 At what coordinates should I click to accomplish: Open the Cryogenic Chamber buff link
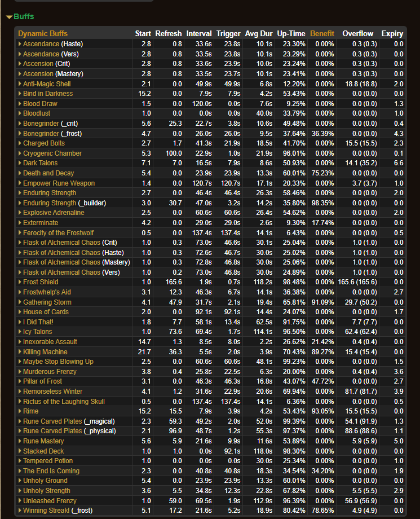pyautogui.click(x=52, y=153)
